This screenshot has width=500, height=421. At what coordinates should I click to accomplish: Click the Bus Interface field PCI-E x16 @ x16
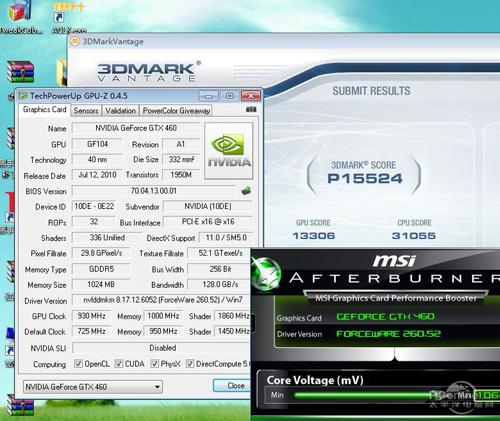click(x=208, y=222)
